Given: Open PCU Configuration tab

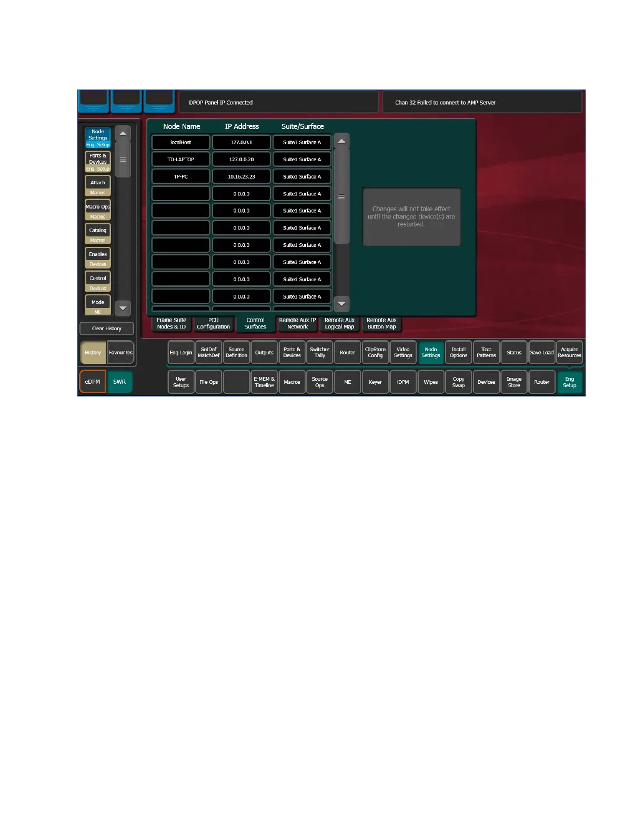Looking at the screenshot, I should coord(214,323).
